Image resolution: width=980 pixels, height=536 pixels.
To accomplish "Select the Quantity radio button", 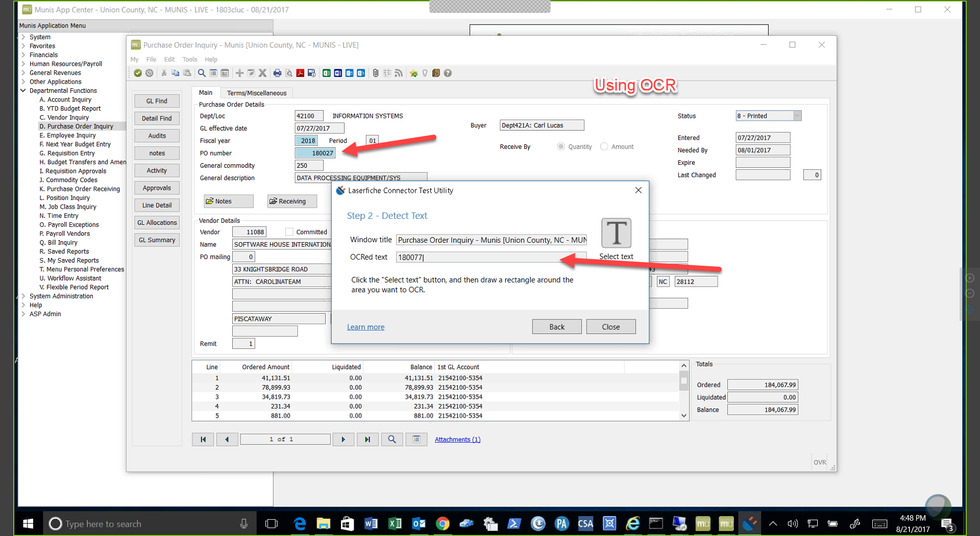I will click(561, 147).
